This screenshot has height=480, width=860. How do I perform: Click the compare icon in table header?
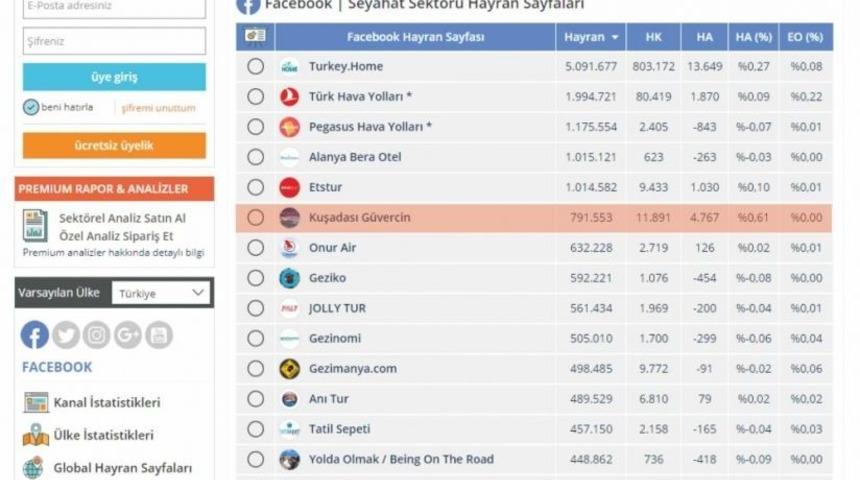point(255,36)
